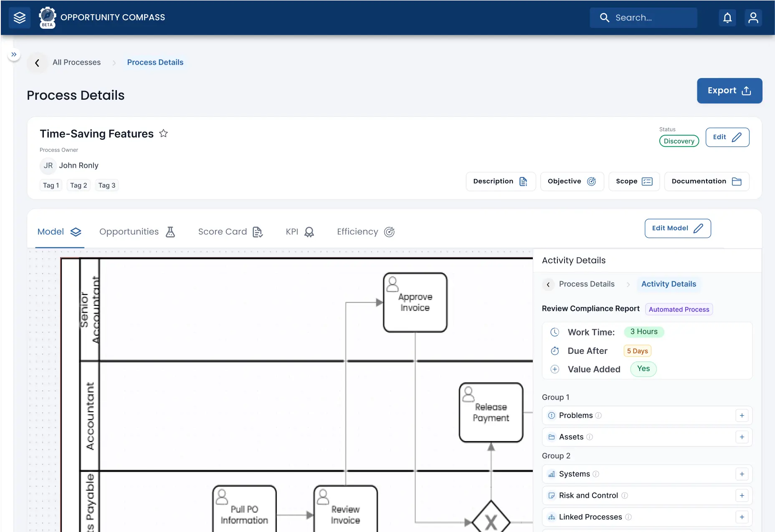Viewport: 775px width, 532px height.
Task: Click the info icon next to Problems
Action: coord(598,416)
